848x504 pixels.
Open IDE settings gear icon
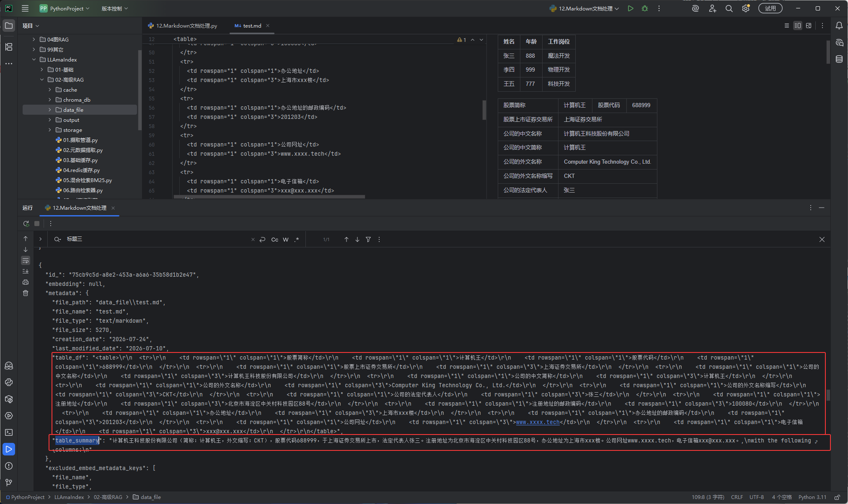coord(746,8)
